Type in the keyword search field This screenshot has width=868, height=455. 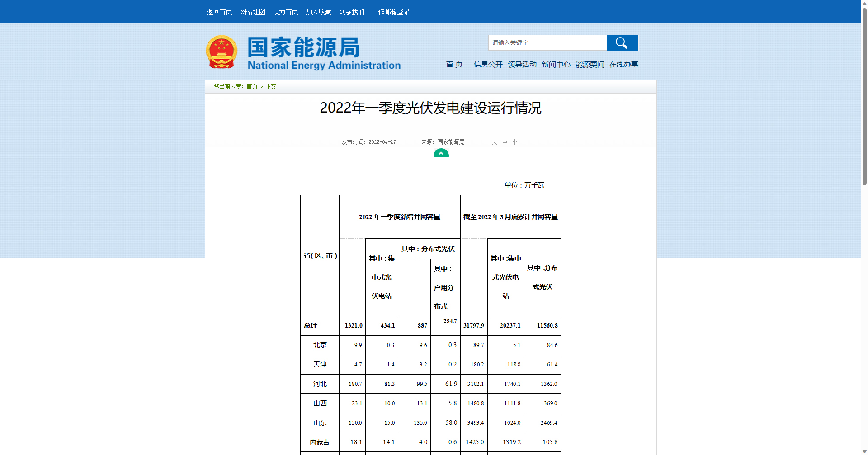547,43
